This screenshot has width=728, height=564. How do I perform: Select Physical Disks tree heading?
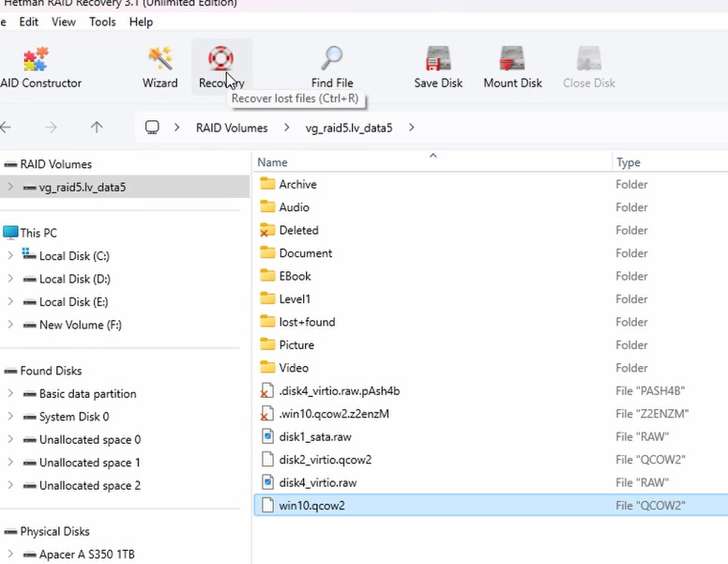pos(54,531)
